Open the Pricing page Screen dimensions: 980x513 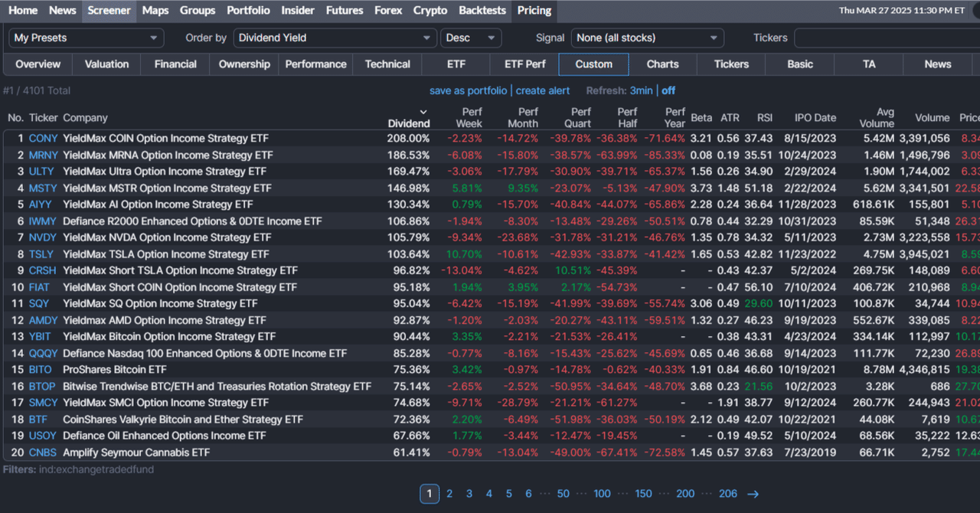click(534, 11)
